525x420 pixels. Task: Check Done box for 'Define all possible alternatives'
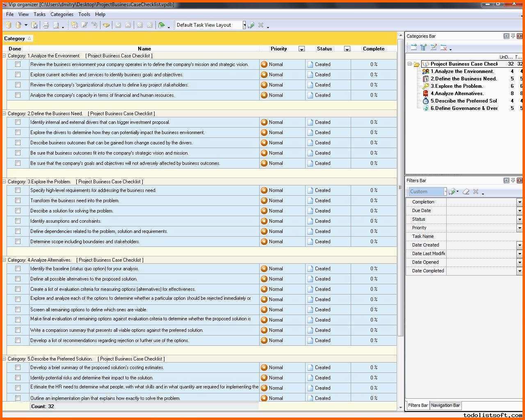tap(18, 279)
